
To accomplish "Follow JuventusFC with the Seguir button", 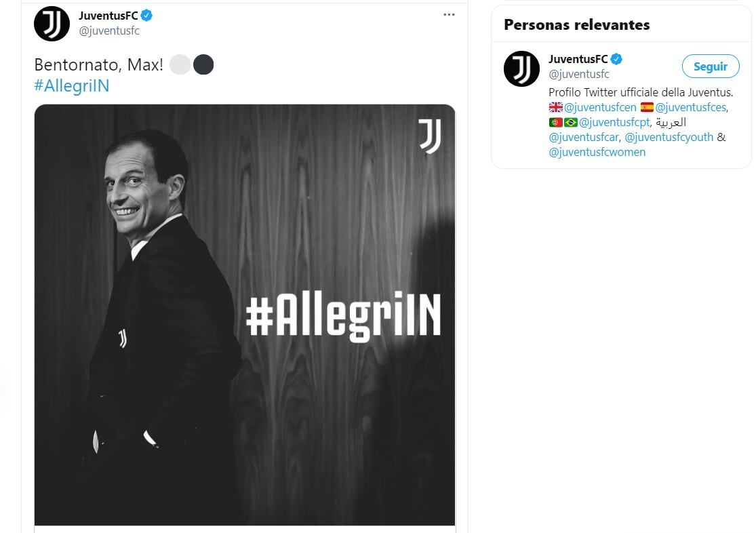I will tap(710, 66).
